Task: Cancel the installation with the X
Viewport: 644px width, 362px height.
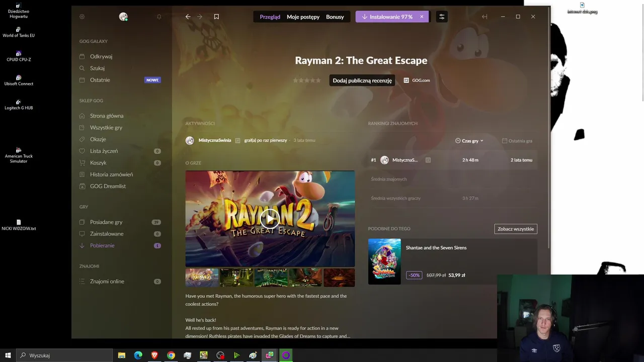Action: tap(422, 17)
